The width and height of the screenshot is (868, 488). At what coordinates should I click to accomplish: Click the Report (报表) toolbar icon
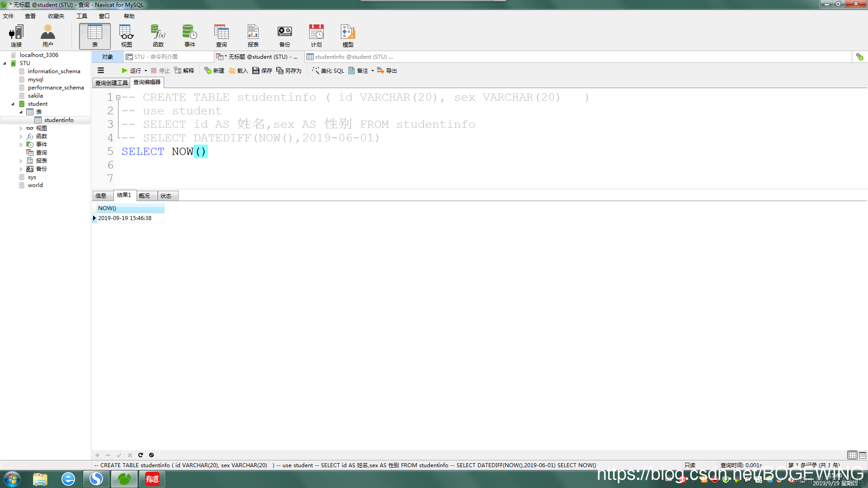(253, 36)
